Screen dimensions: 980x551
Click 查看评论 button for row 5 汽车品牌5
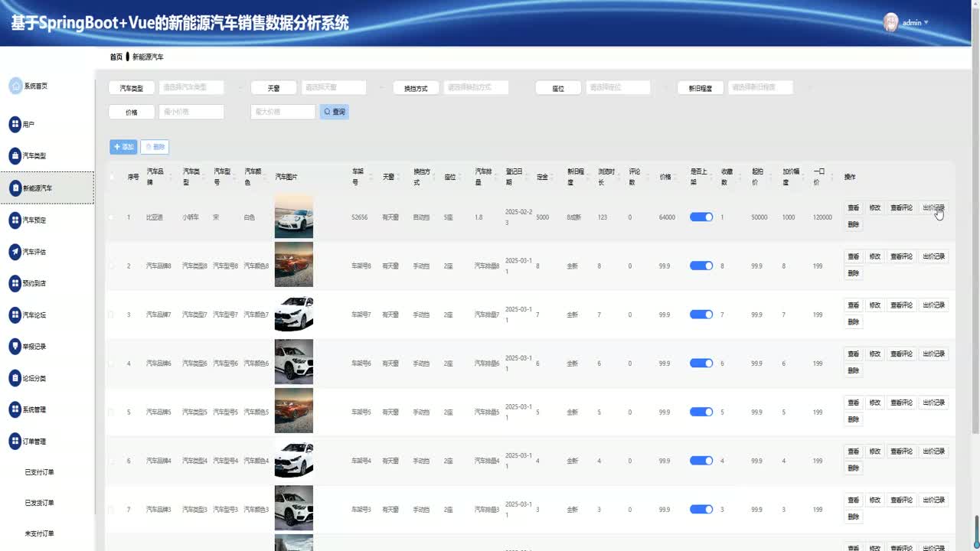[x=901, y=403]
